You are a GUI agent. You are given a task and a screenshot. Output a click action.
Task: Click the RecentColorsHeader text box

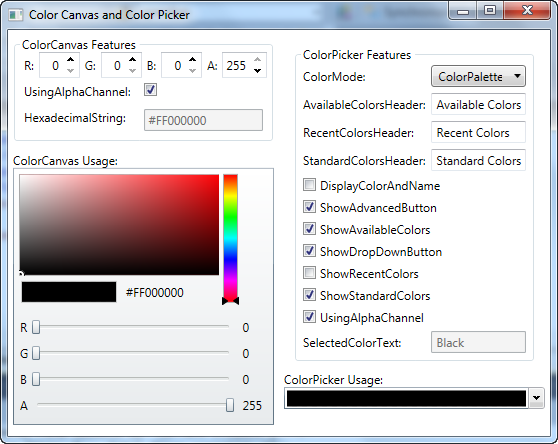[478, 132]
